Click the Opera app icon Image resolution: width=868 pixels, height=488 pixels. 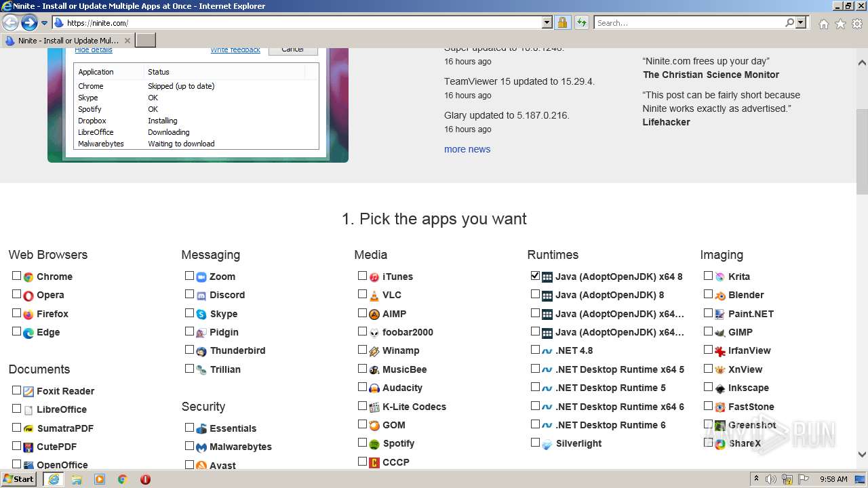28,296
